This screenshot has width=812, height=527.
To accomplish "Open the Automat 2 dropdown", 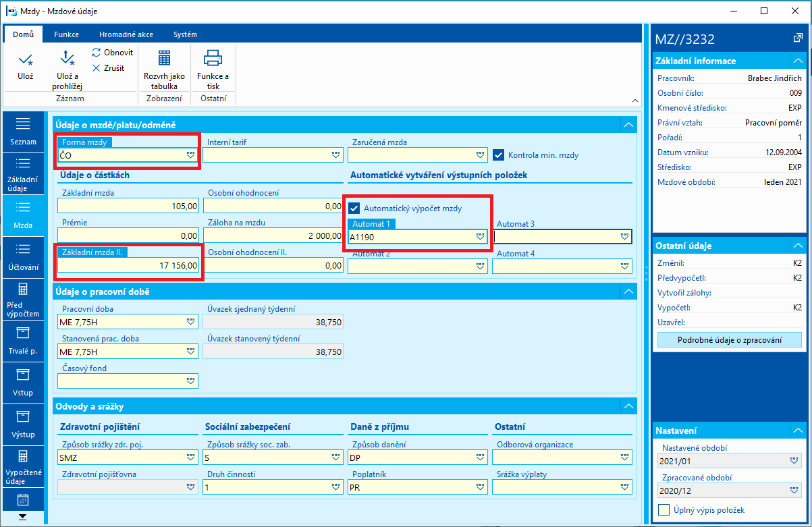I will point(481,267).
